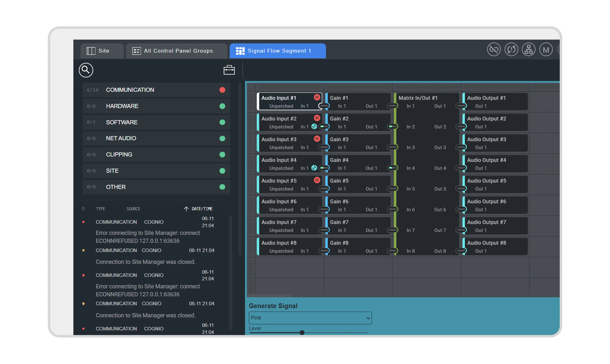Image resolution: width=610 pixels, height=364 pixels.
Task: Click 'Unpatched' label on Audio Input #3
Action: tap(281, 147)
